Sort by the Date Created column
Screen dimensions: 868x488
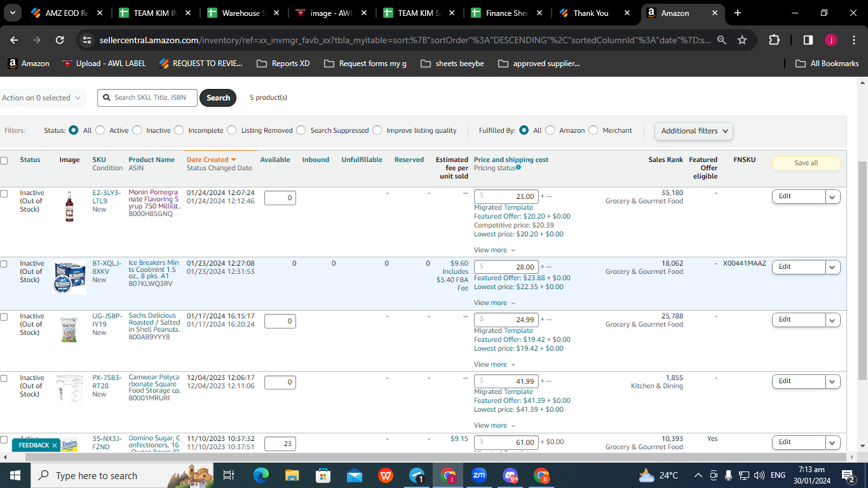coord(211,160)
